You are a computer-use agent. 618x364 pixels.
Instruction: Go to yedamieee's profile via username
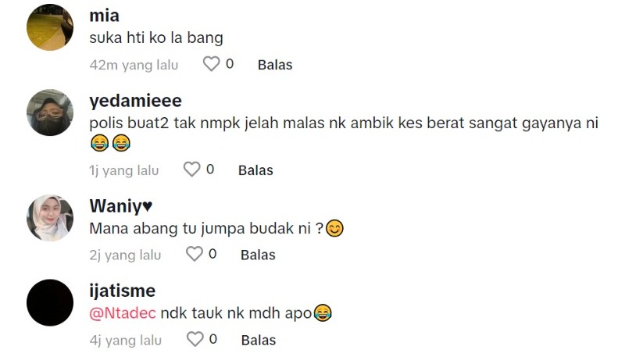coord(135,101)
